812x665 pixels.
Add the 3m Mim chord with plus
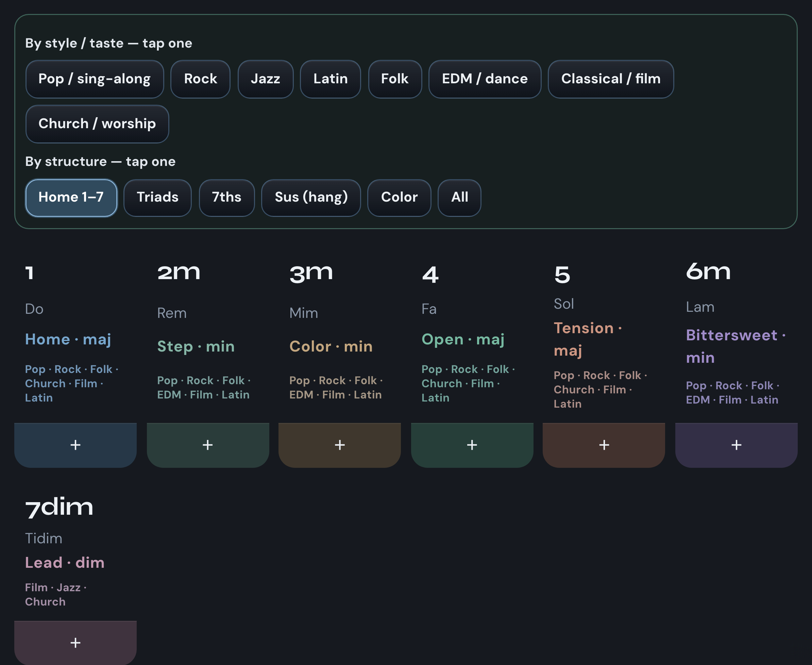340,445
